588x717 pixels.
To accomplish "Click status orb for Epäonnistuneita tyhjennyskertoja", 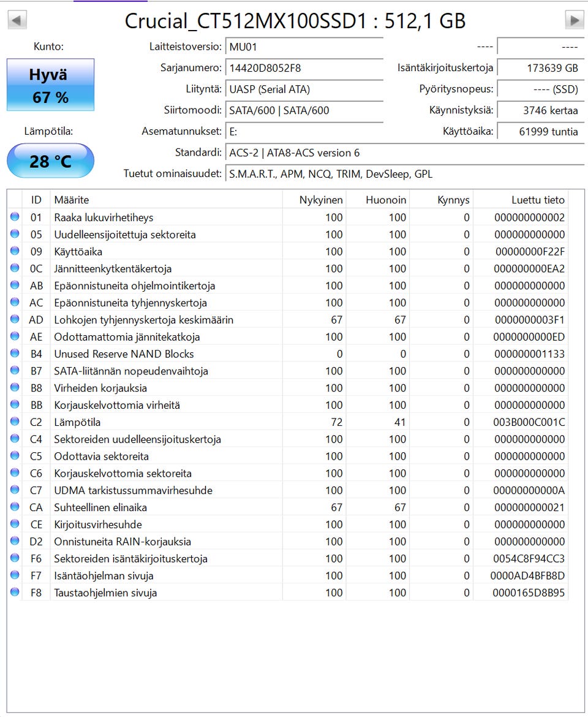I will 15,302.
